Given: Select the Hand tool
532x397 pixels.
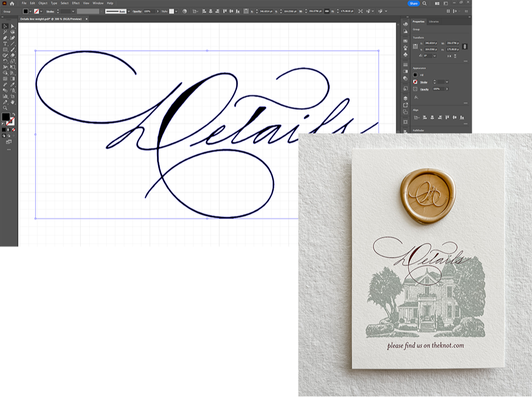Looking at the screenshot, I should pyautogui.click(x=12, y=102).
